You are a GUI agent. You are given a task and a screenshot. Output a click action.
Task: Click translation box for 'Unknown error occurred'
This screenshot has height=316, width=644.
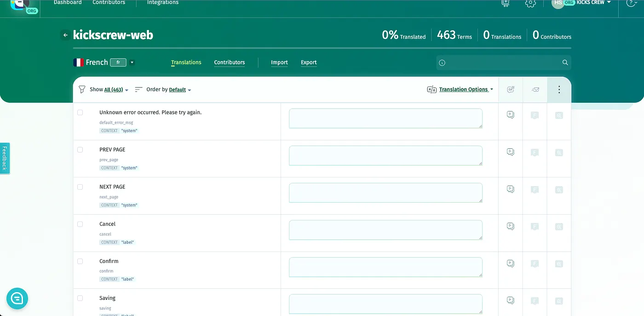(385, 118)
